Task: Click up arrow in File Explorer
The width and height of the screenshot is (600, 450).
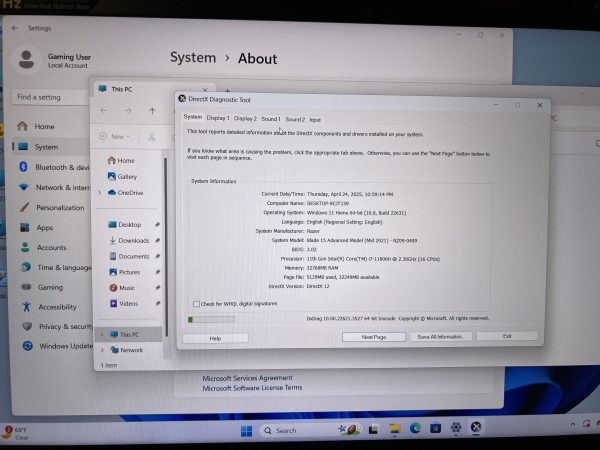Action: (152, 111)
